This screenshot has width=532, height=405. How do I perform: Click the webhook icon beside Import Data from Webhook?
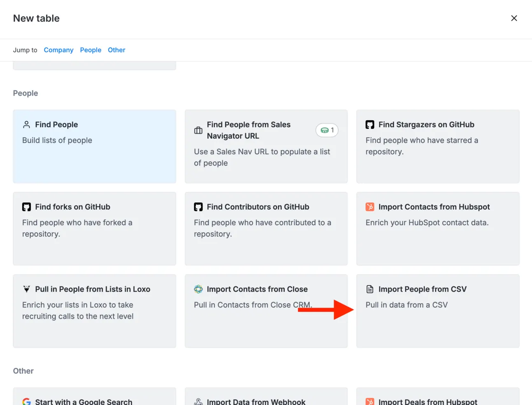click(198, 402)
